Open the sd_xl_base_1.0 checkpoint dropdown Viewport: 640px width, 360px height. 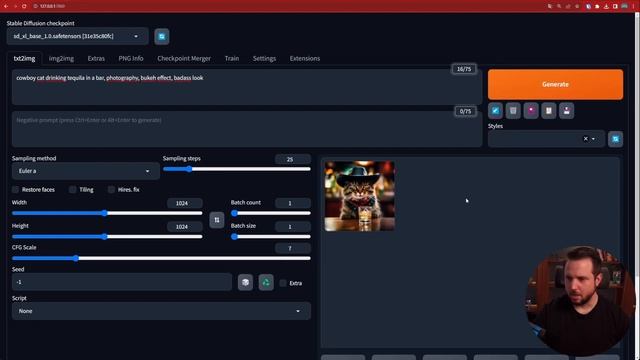tap(78, 36)
